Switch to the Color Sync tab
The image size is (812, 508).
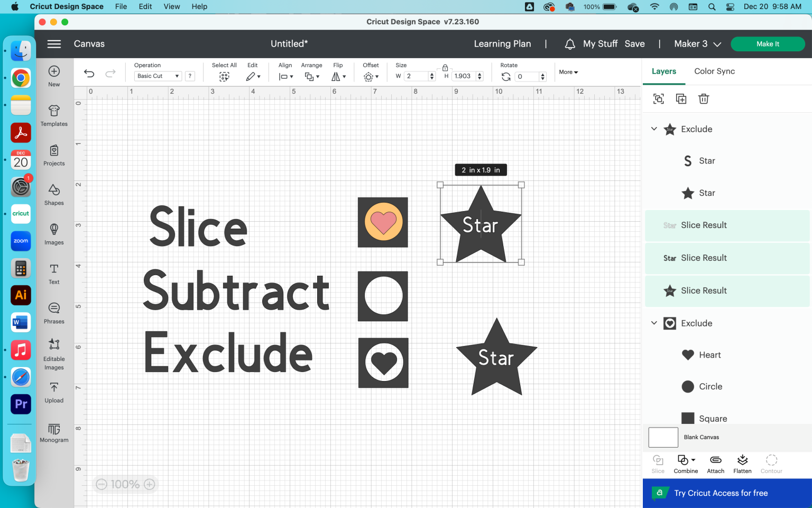pos(714,71)
